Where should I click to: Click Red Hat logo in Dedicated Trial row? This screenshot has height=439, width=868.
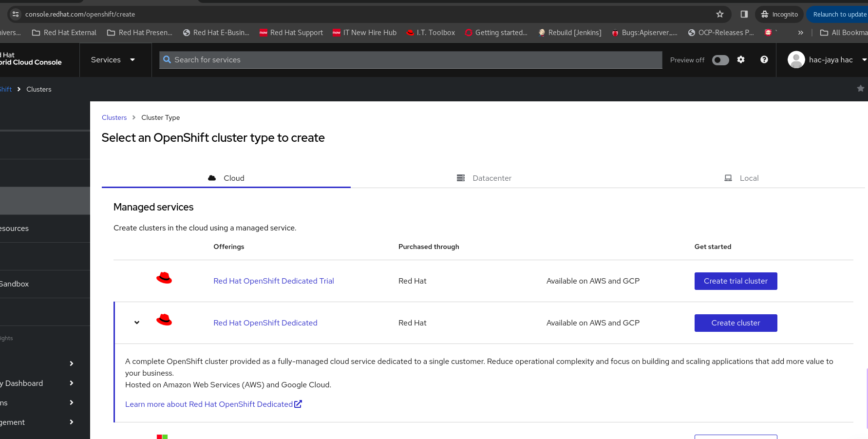[164, 278]
